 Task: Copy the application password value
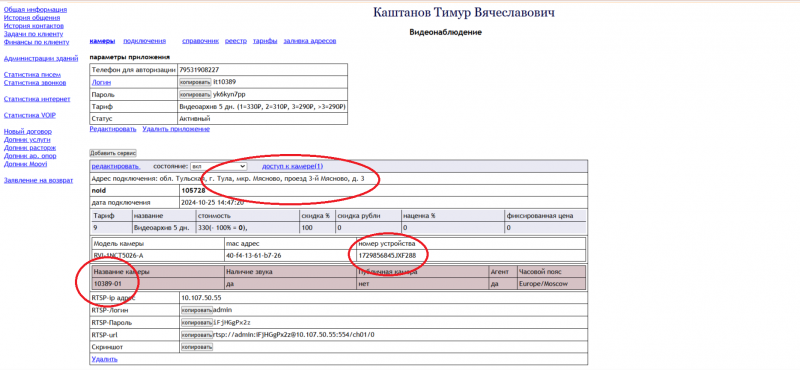coord(195,94)
